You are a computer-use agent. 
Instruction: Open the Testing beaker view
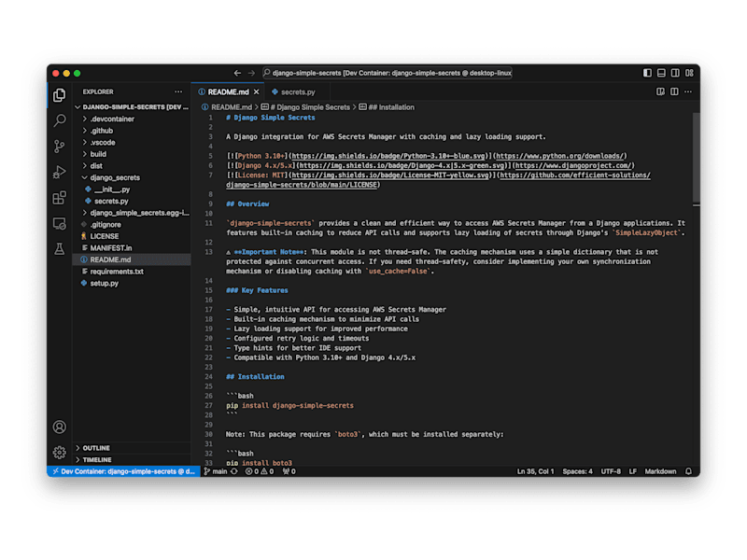60,248
